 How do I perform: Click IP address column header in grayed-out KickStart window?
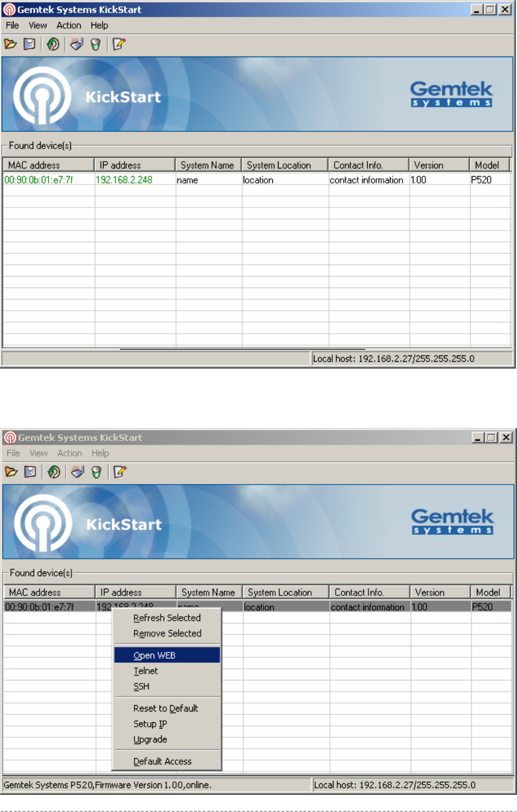136,593
